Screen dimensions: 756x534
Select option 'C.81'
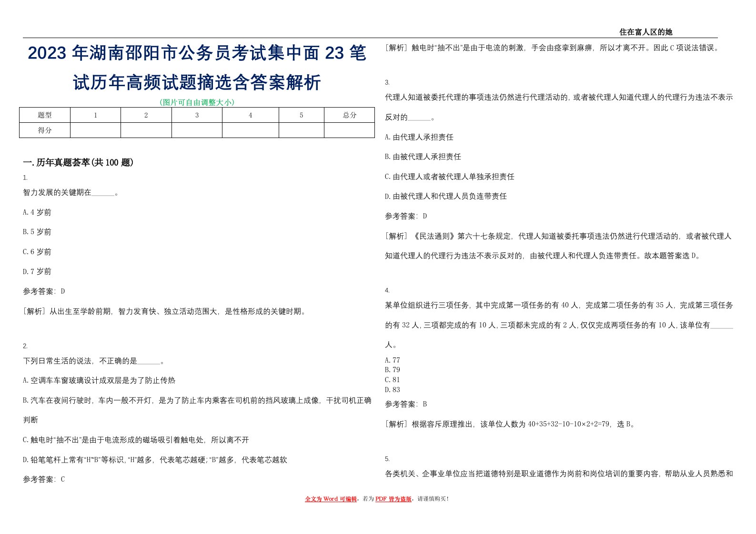393,380
